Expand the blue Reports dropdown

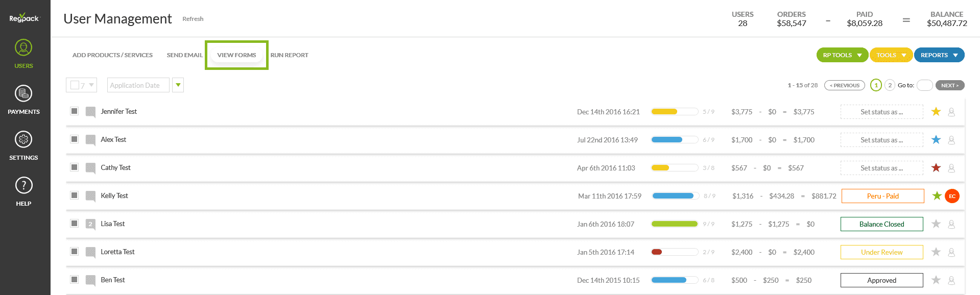tap(939, 55)
